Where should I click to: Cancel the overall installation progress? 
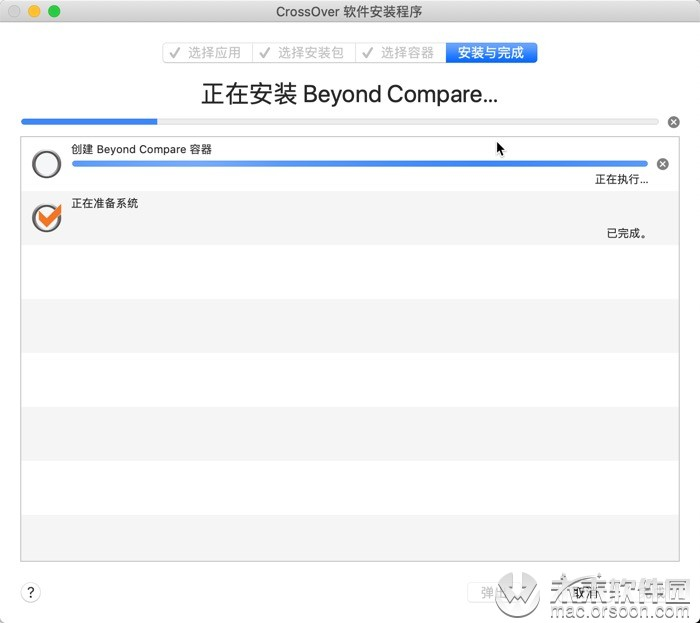674,122
